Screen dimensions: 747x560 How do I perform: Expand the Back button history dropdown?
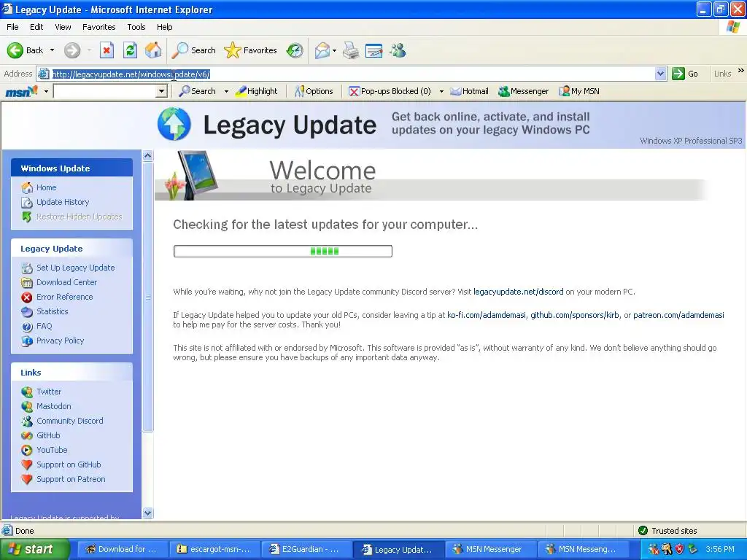point(52,50)
